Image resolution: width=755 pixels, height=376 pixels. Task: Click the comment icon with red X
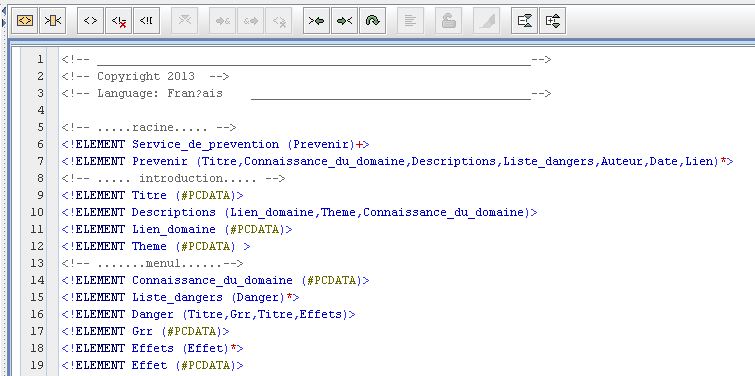coord(119,21)
